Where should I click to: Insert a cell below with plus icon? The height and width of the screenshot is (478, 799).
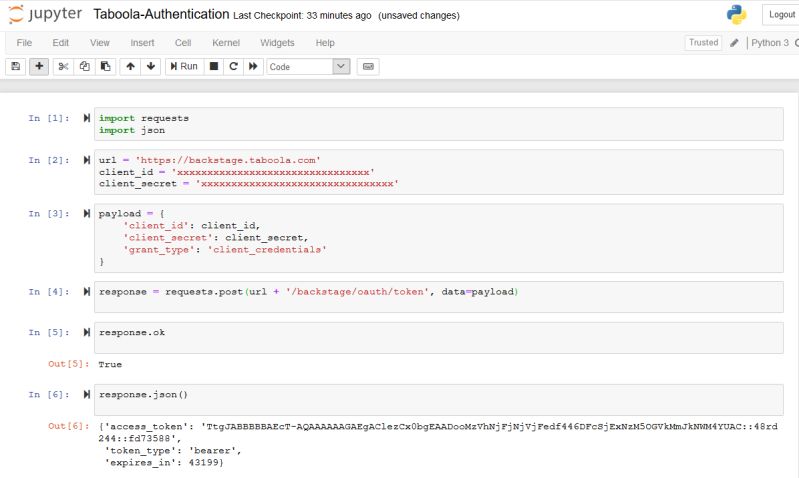click(x=39, y=66)
